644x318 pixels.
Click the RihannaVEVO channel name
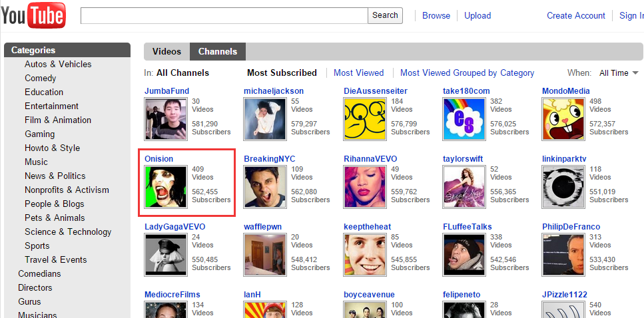point(370,158)
